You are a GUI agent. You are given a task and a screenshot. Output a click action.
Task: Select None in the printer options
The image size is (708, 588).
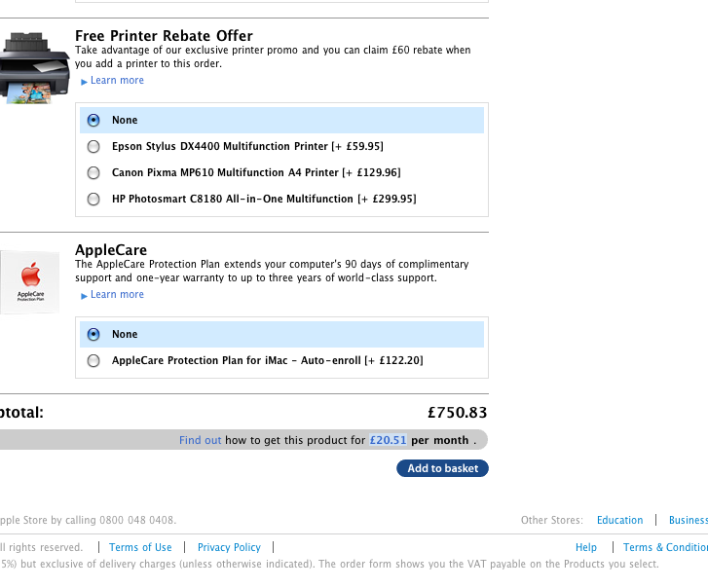point(93,120)
